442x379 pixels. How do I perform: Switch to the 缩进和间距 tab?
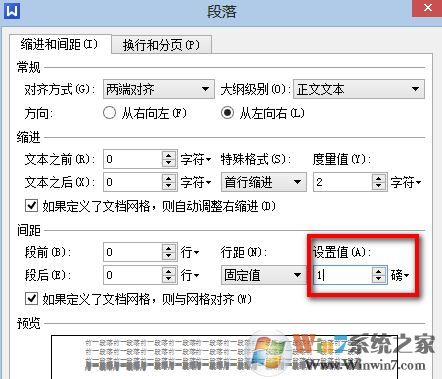tap(59, 44)
